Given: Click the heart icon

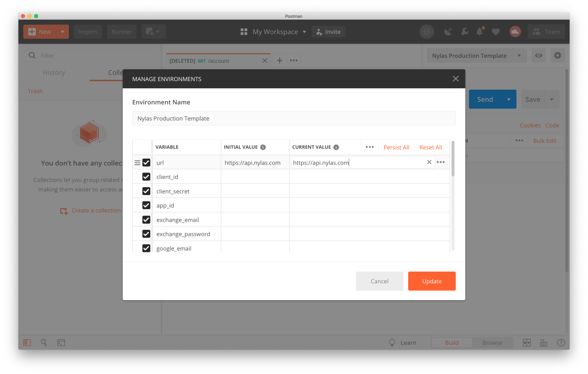Looking at the screenshot, I should [x=496, y=32].
